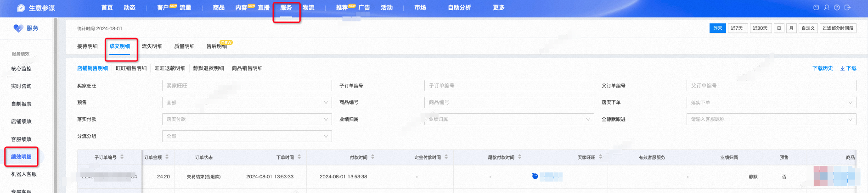Image resolution: width=868 pixels, height=193 pixels.
Task: Click the blue Wangwang icon in first row
Action: (x=535, y=176)
